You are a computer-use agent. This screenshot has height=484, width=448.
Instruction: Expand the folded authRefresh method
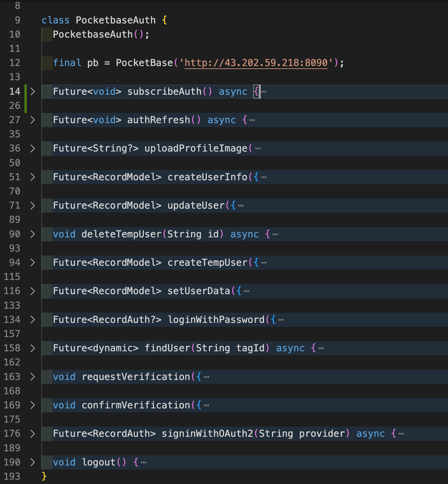(x=32, y=120)
